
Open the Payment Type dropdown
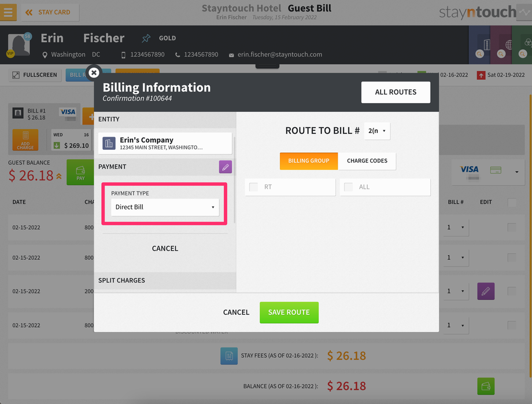(x=165, y=207)
